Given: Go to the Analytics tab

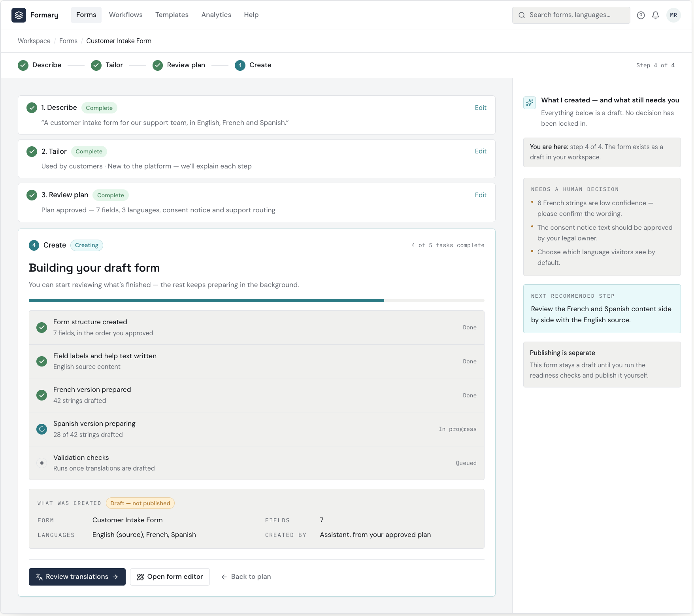Looking at the screenshot, I should click(x=216, y=15).
